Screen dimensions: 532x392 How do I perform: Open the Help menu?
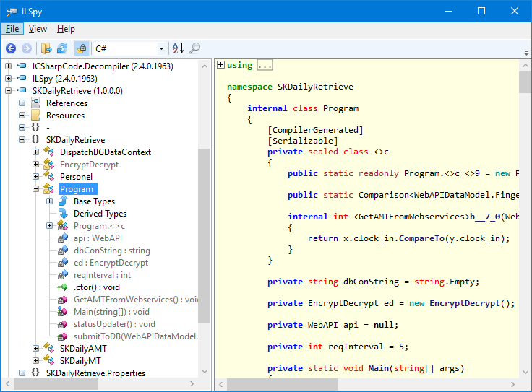(66, 29)
